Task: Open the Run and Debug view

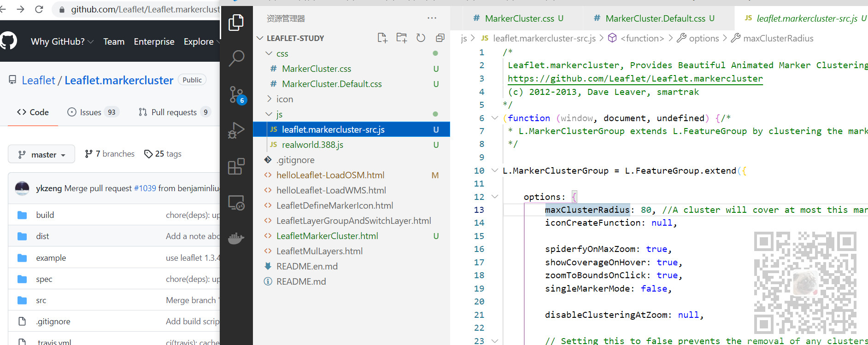Action: (x=236, y=130)
